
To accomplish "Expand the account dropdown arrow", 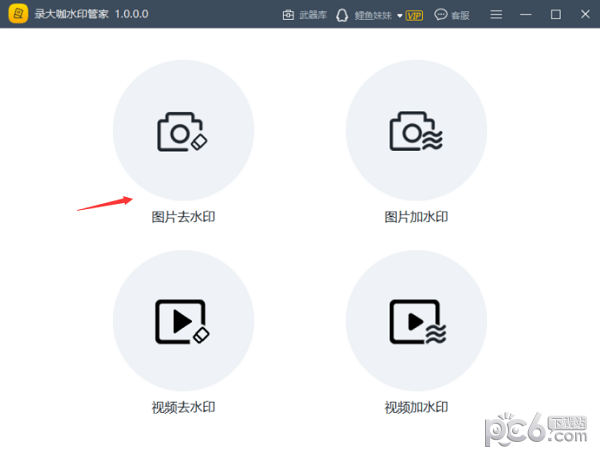I will click(399, 16).
